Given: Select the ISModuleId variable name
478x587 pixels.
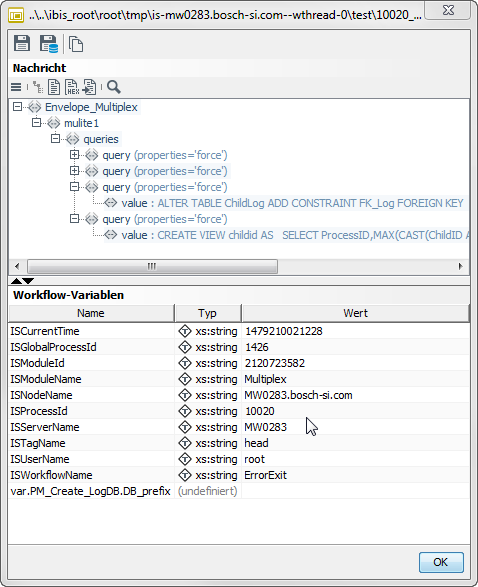Looking at the screenshot, I should (37, 364).
